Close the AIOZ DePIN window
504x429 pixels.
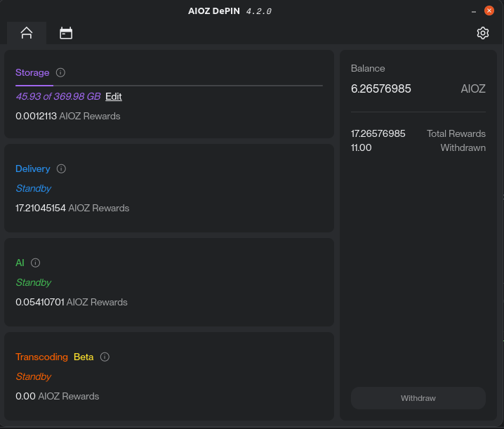489,11
